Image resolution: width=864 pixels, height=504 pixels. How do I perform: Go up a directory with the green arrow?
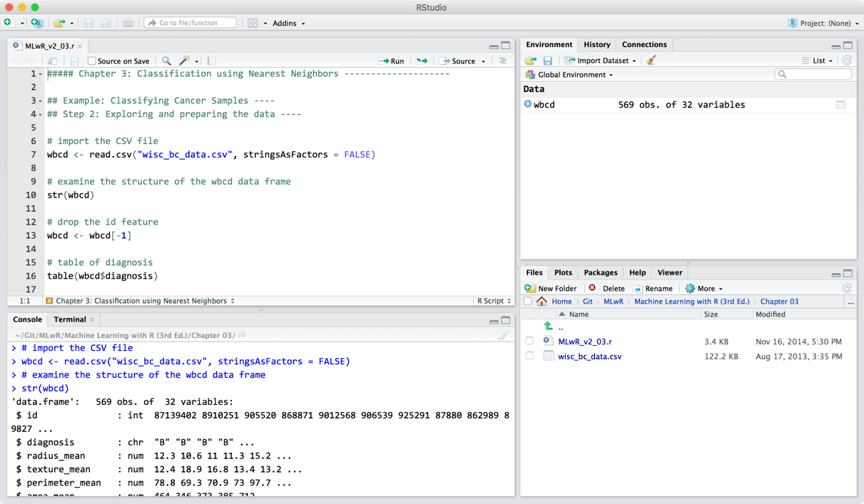548,326
